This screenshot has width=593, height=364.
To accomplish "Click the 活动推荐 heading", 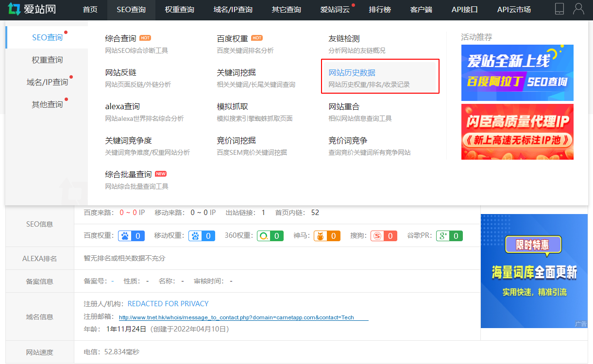I will pyautogui.click(x=476, y=37).
